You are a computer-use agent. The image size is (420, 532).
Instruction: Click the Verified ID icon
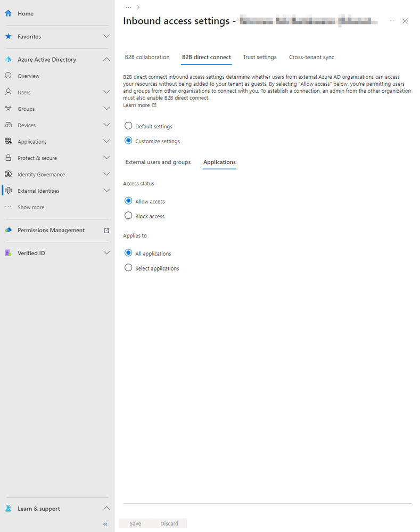click(9, 253)
